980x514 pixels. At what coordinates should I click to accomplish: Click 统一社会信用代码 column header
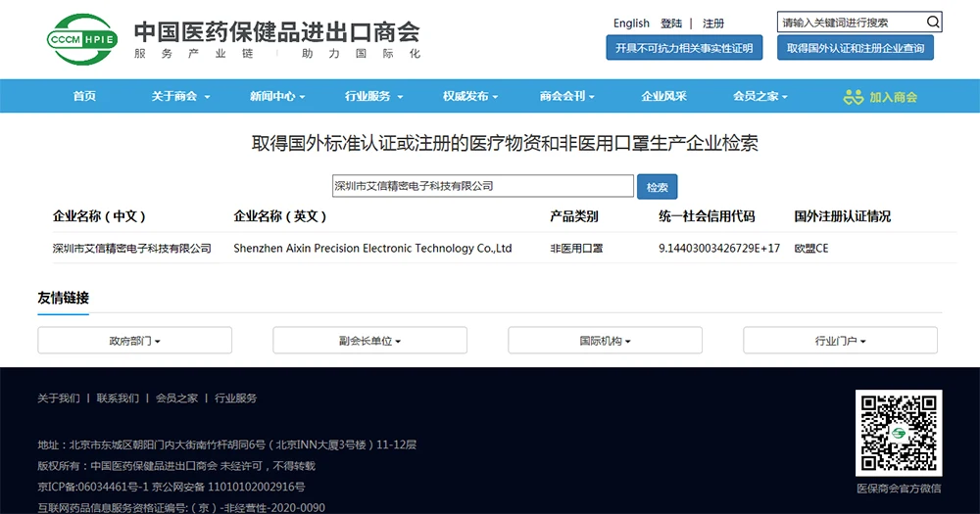click(x=707, y=216)
